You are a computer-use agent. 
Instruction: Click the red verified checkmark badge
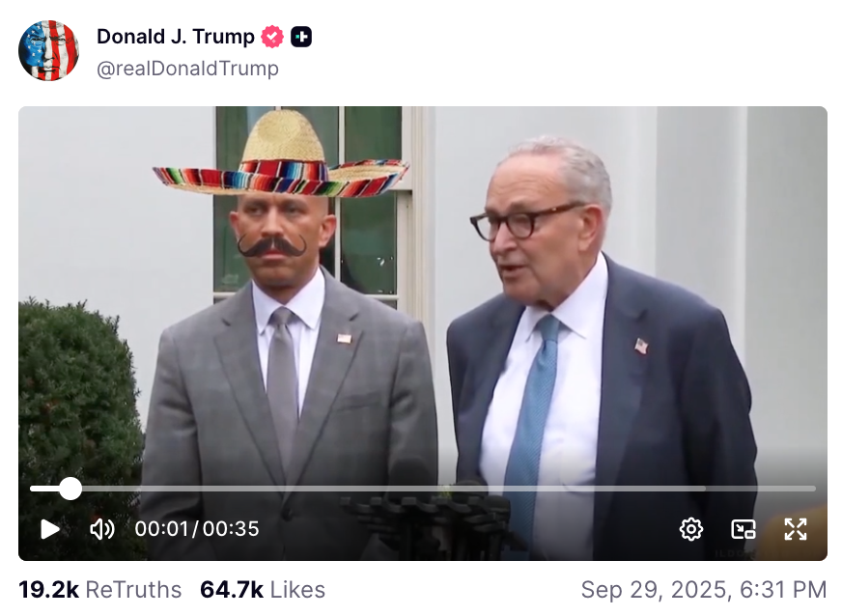tap(272, 37)
